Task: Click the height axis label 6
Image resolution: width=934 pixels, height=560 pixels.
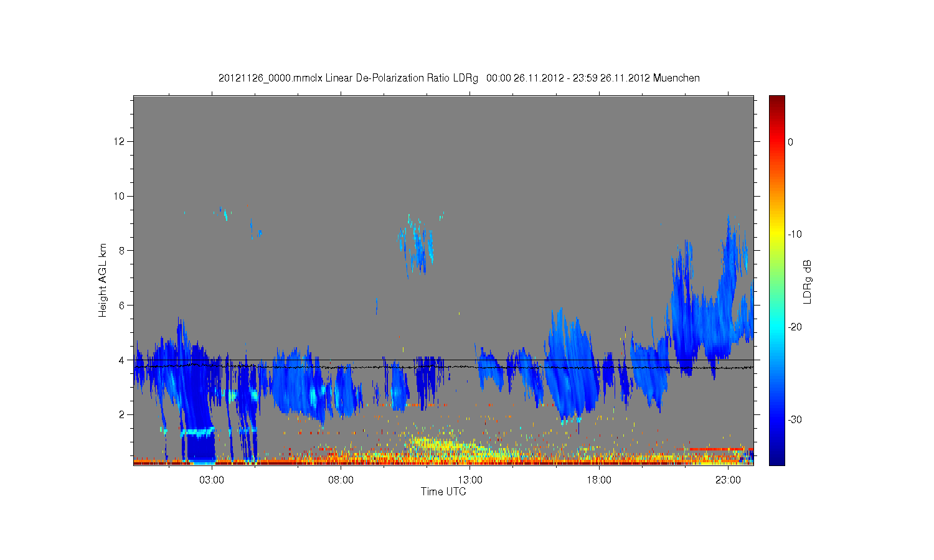Action: coord(123,306)
